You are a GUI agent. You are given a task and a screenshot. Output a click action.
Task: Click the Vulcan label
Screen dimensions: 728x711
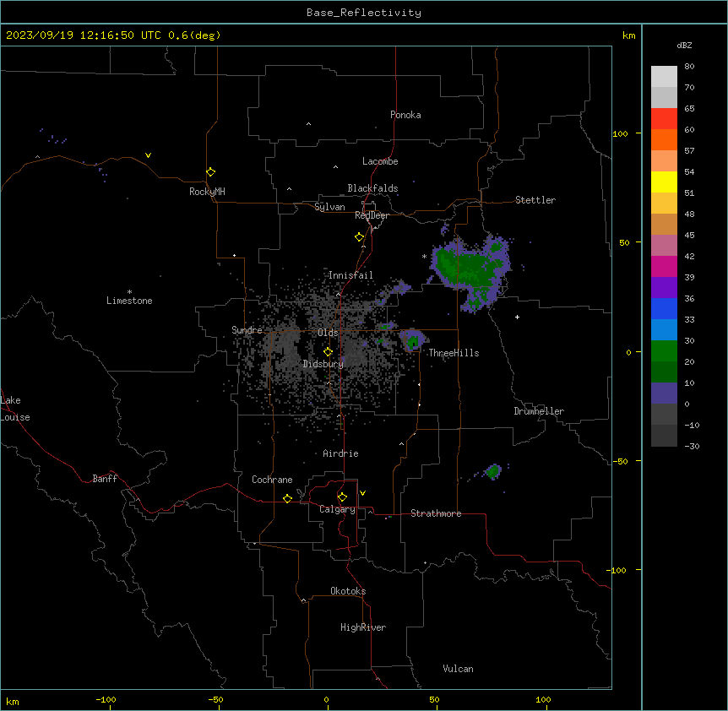tap(459, 669)
